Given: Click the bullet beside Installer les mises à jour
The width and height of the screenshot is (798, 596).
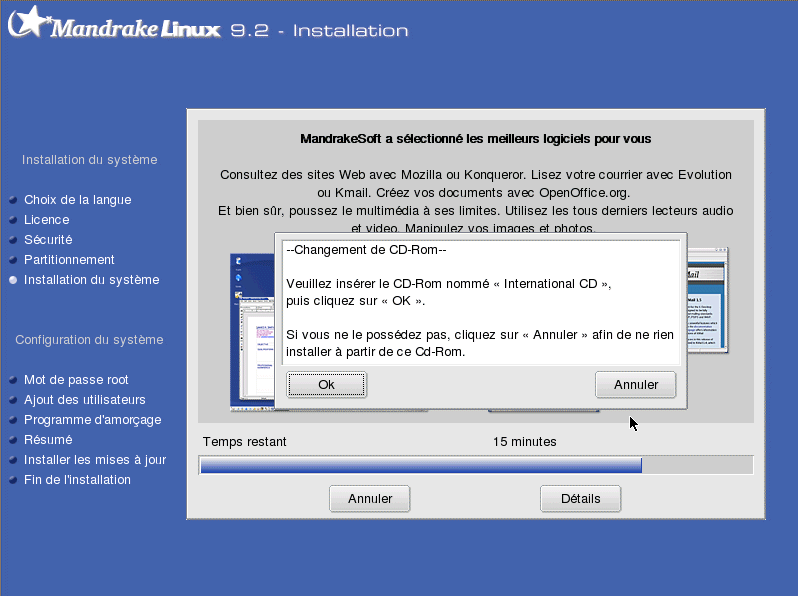Looking at the screenshot, I should (13, 460).
